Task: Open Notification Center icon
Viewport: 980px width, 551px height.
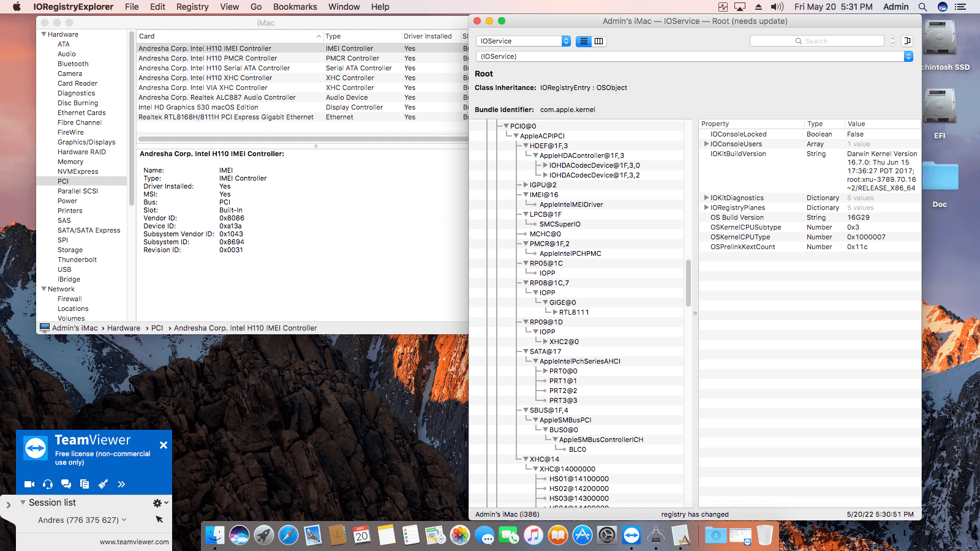Action: (x=960, y=7)
